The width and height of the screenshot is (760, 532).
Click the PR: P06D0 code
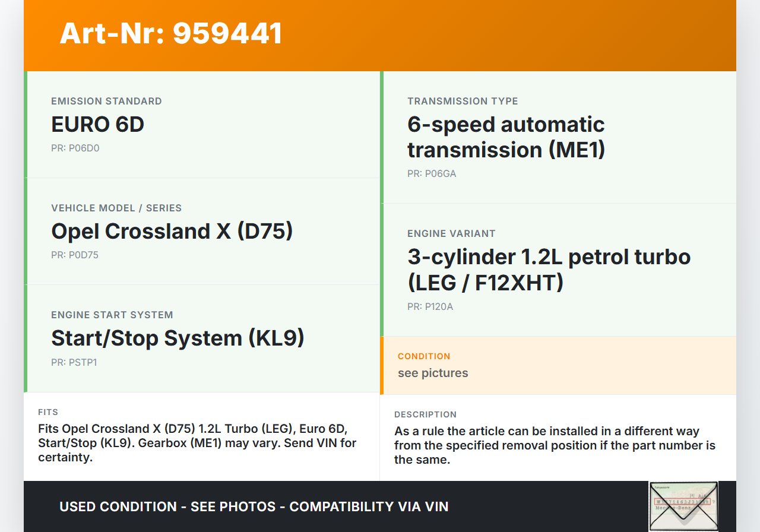point(75,148)
